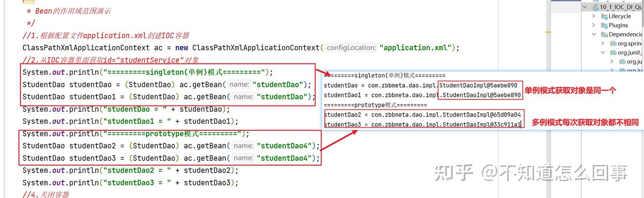Click output line "studentDao = com.zbbmeta.dao.impl..."
The image size is (644, 198).
click(420, 85)
